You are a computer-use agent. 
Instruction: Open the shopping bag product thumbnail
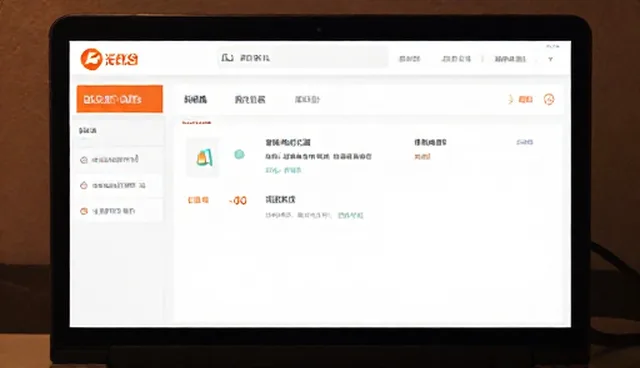(x=203, y=157)
